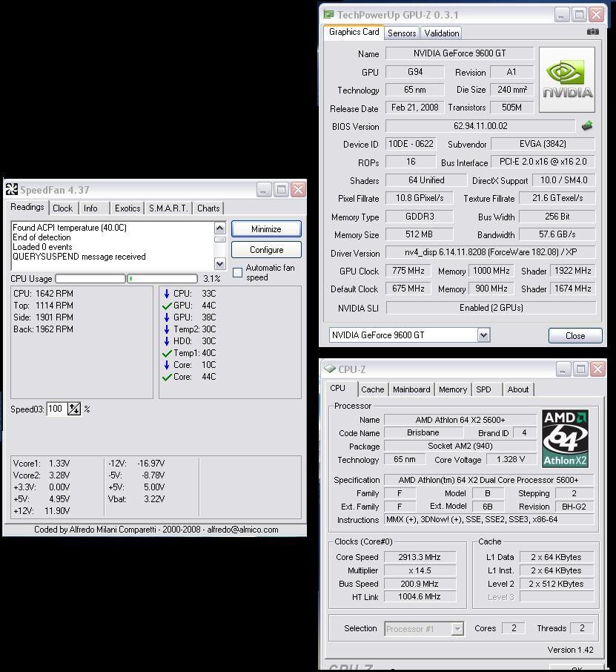Toggle the Automatic fan speed checkbox

237,272
